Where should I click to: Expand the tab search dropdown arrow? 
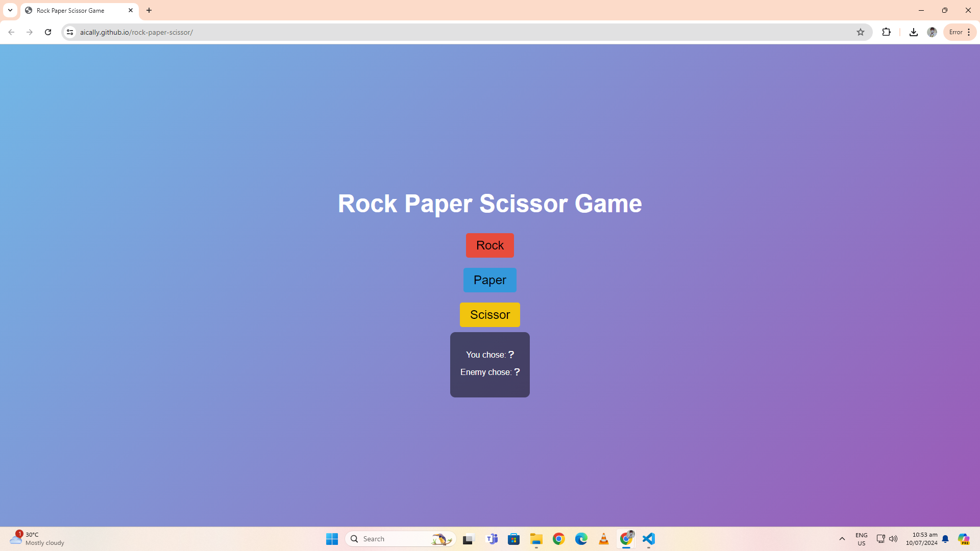point(10,10)
